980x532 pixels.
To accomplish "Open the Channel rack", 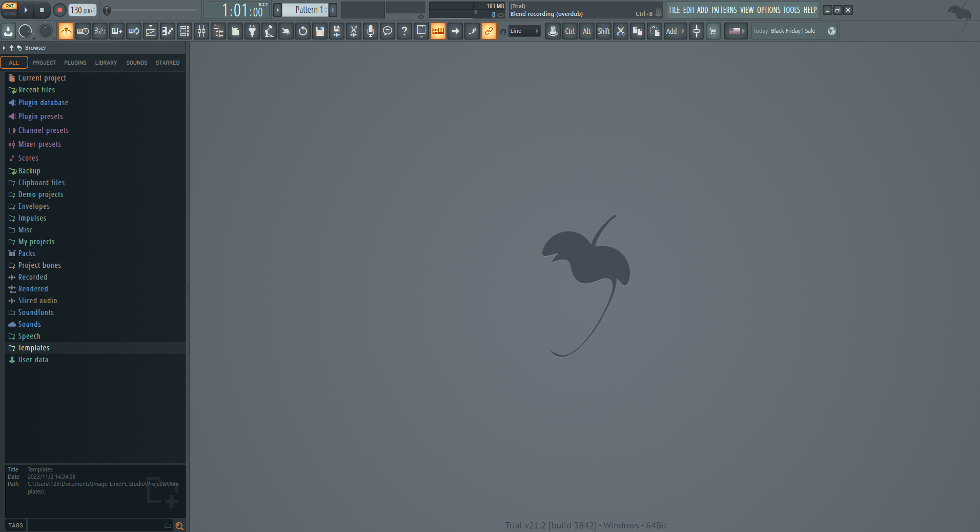I will tap(184, 31).
